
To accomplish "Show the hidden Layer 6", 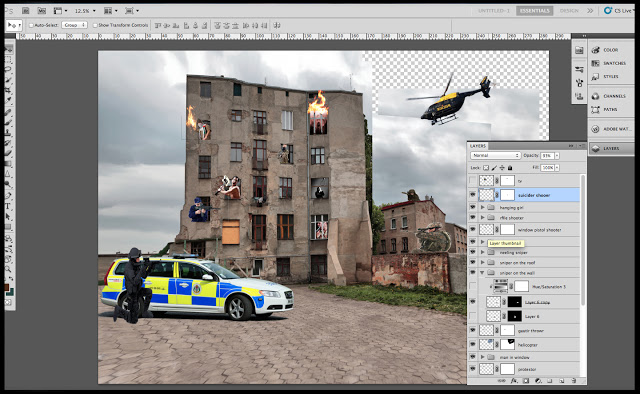I will coord(473,316).
